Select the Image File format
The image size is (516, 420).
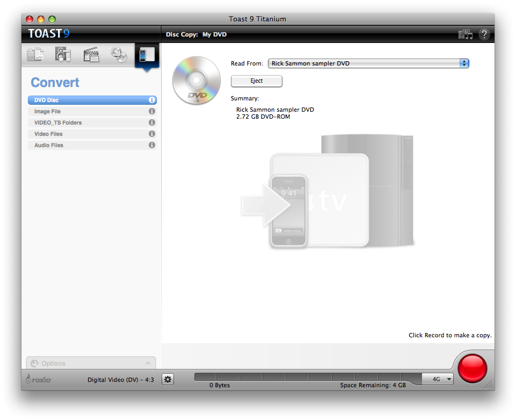[x=92, y=111]
